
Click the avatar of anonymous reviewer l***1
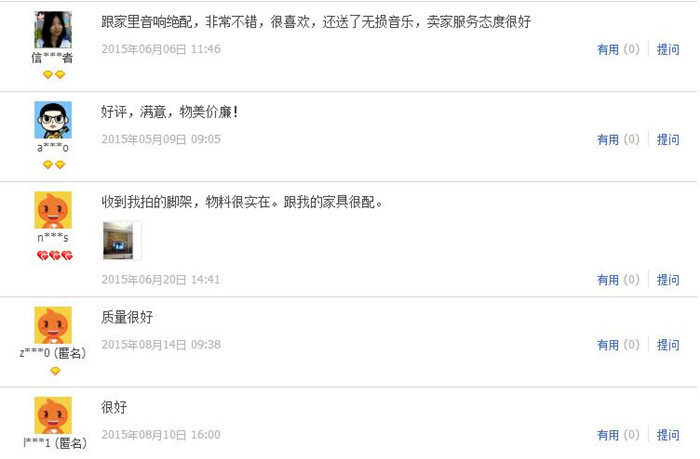[53, 415]
